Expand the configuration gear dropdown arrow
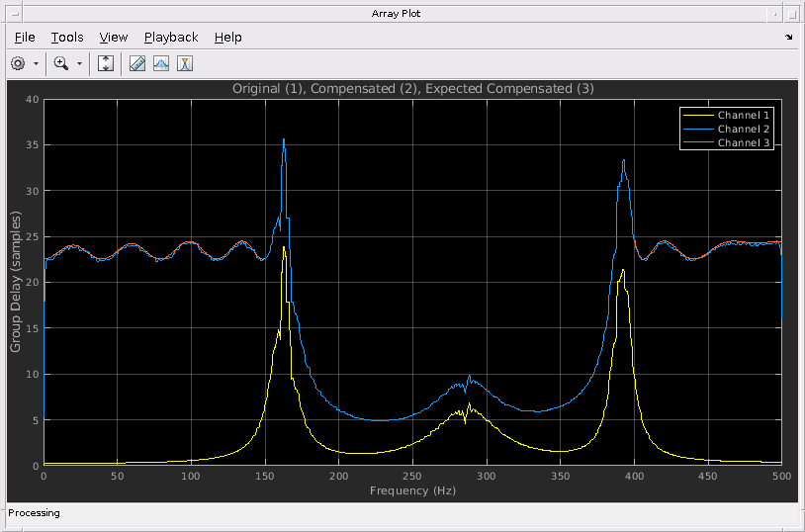 coord(36,63)
